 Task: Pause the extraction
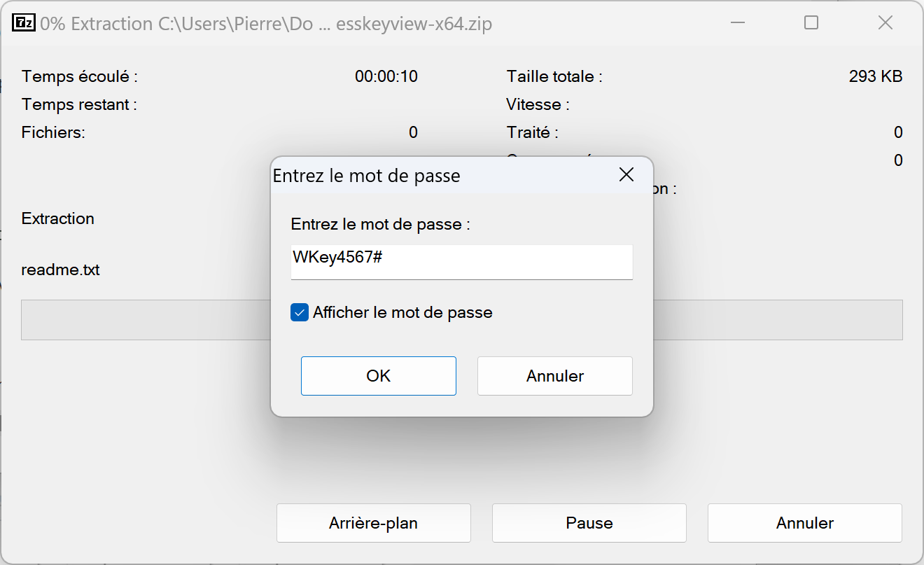click(x=589, y=523)
